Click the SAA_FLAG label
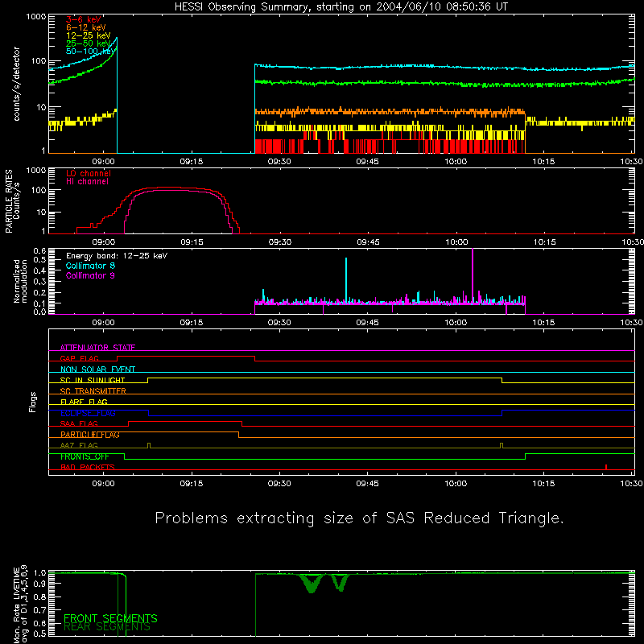This screenshot has width=644, height=644. tap(79, 423)
